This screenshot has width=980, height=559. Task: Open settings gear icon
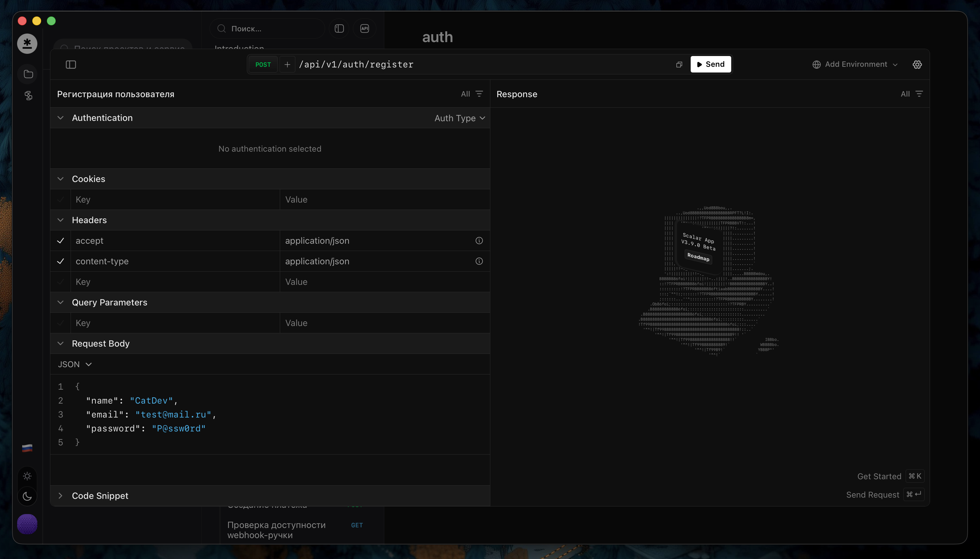pyautogui.click(x=917, y=65)
